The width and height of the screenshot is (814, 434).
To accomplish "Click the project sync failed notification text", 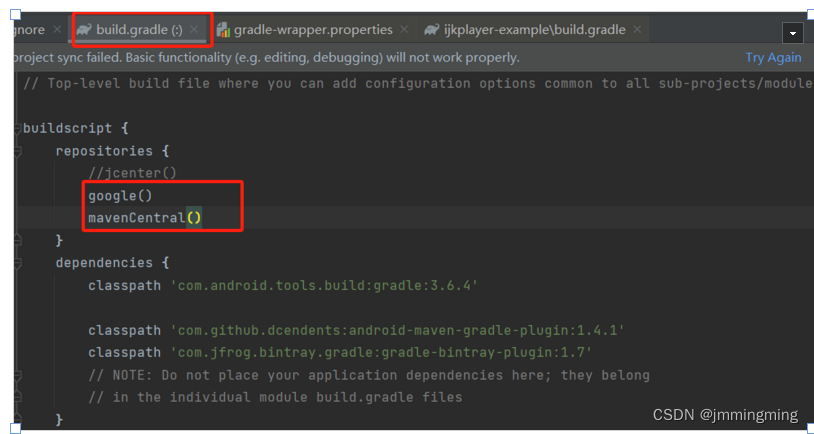I will coord(267,58).
